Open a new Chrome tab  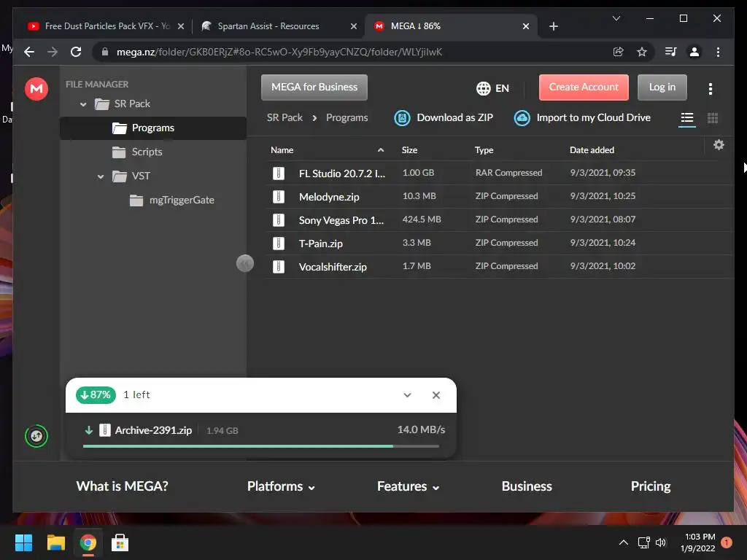[553, 26]
